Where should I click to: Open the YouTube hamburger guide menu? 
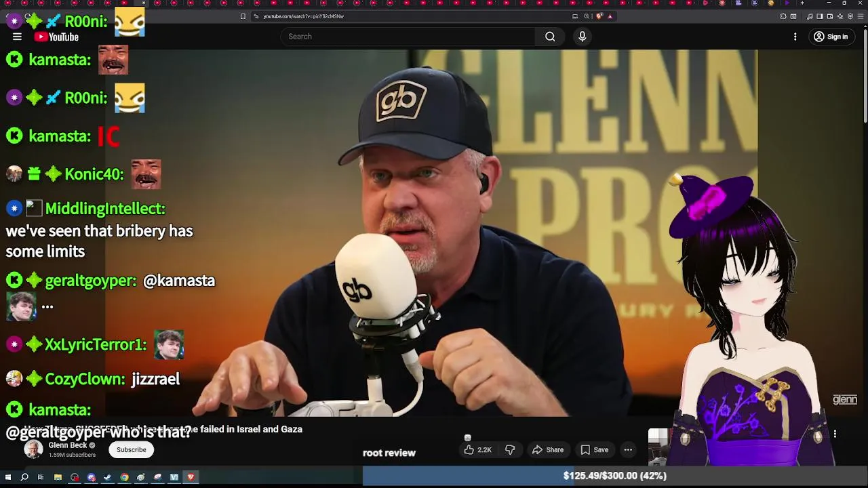click(17, 37)
